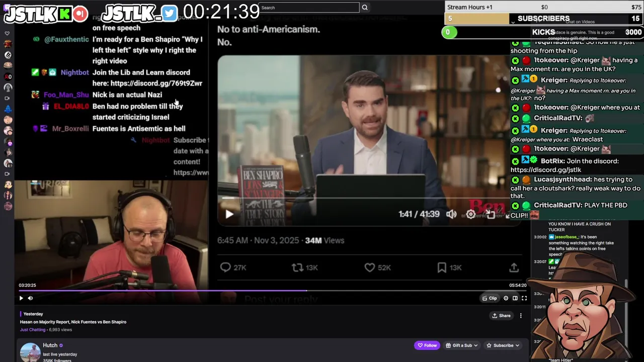
Task: Click the verified badge beside Hutch
Action: [x=61, y=345]
